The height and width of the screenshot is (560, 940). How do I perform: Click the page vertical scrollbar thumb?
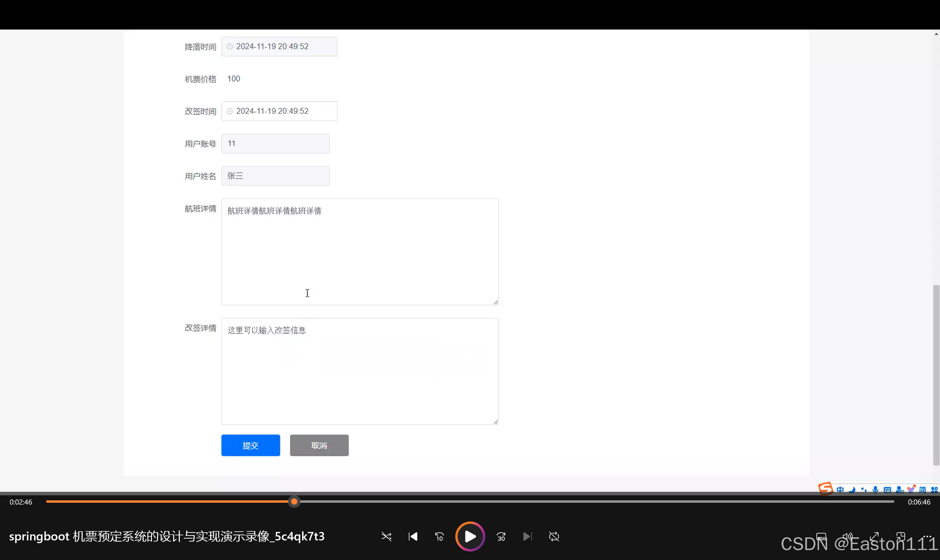tap(936, 375)
